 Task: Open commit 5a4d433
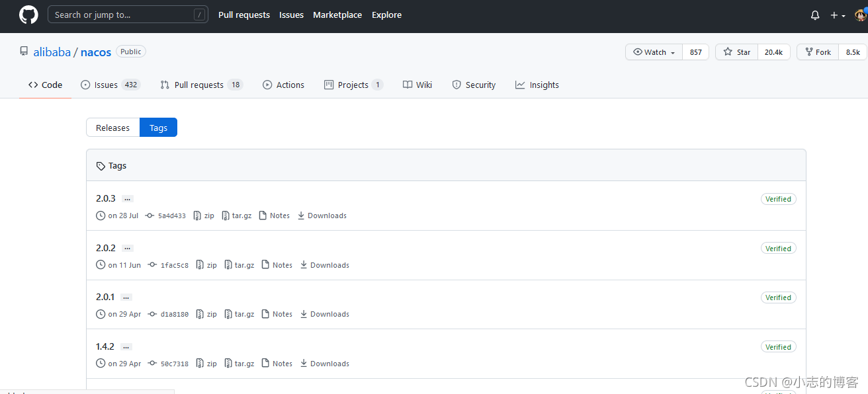(x=165, y=216)
